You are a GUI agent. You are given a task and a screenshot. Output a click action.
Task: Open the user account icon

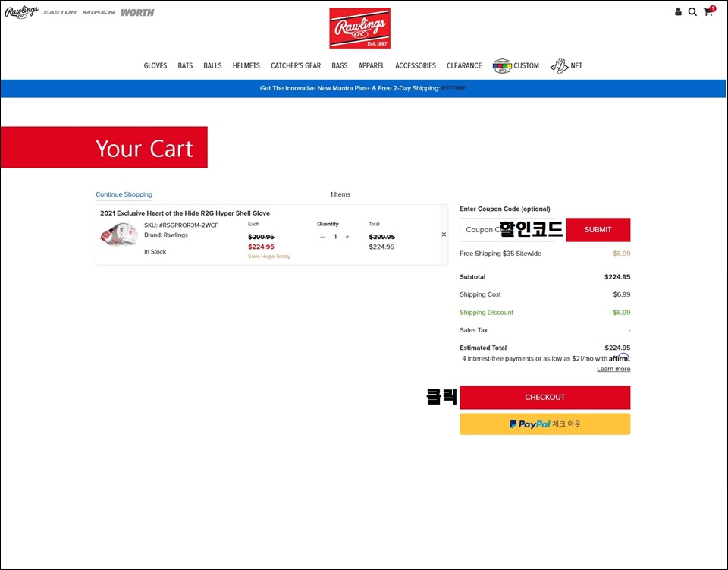click(x=678, y=11)
